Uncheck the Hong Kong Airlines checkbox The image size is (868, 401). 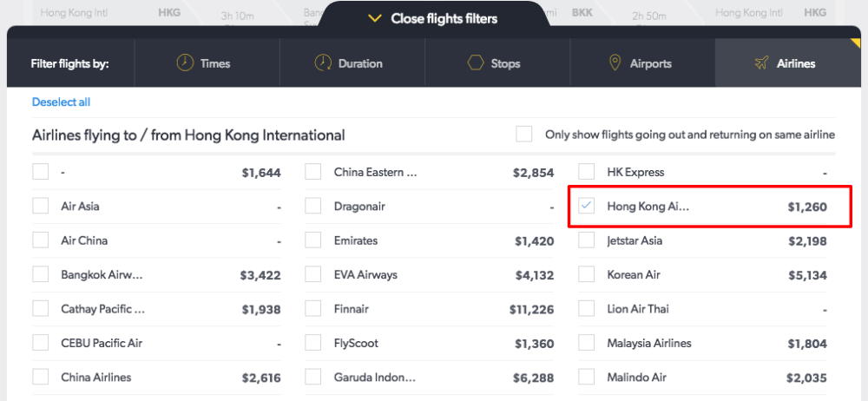(x=586, y=207)
